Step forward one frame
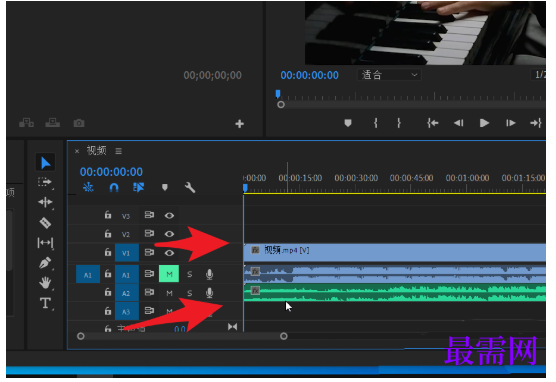 coord(511,123)
